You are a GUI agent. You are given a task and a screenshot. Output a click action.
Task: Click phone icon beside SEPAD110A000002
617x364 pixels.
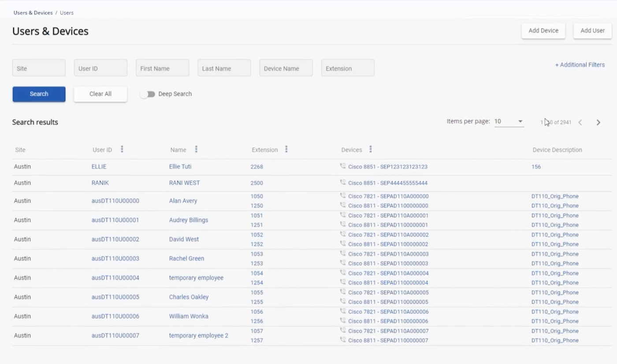coord(343,234)
